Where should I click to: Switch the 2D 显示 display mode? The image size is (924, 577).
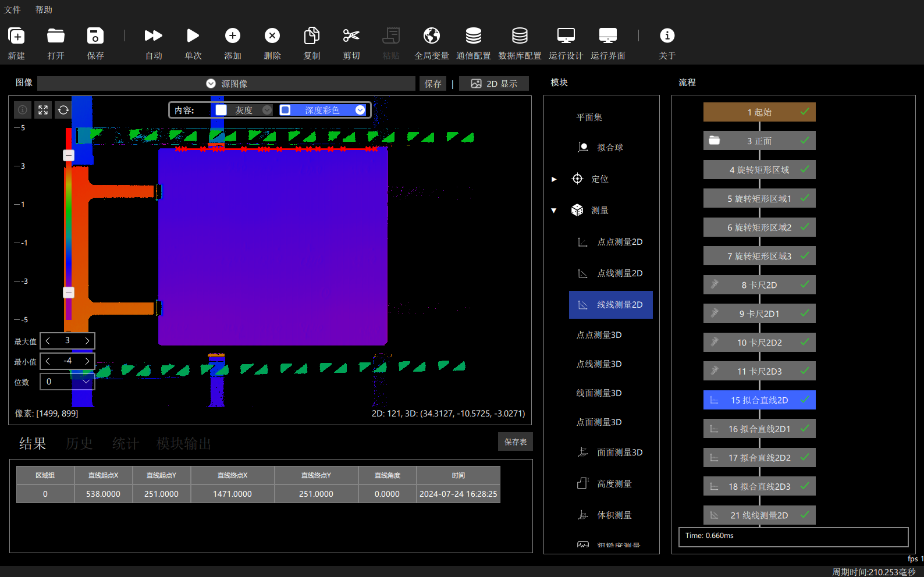tap(494, 84)
